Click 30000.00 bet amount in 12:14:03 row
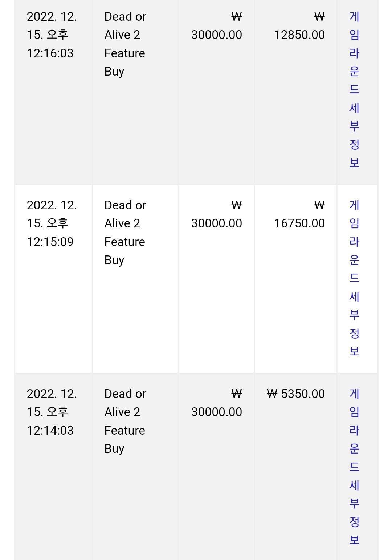 click(x=217, y=412)
